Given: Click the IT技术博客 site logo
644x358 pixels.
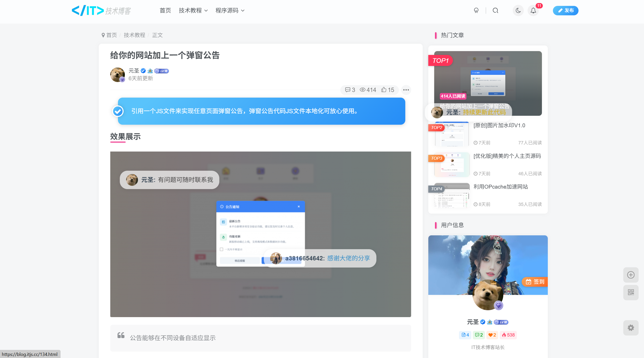Looking at the screenshot, I should point(101,10).
